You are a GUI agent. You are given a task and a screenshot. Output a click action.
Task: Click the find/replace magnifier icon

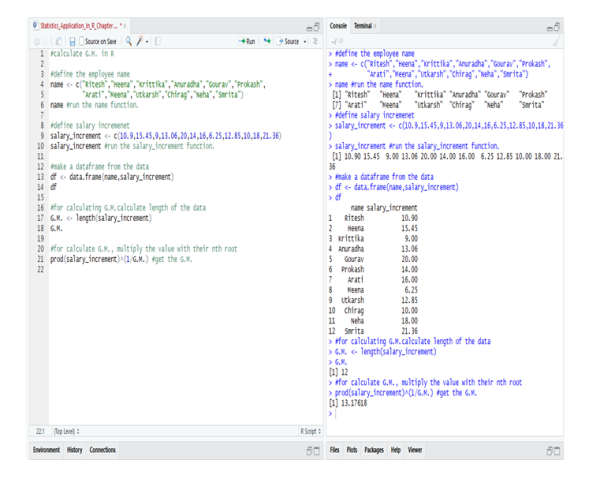click(131, 41)
